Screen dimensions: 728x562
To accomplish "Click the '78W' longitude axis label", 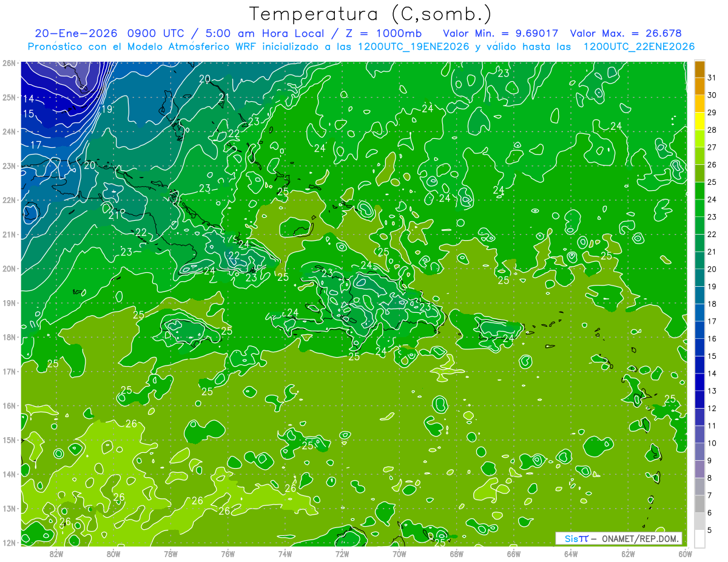I will tap(170, 554).
